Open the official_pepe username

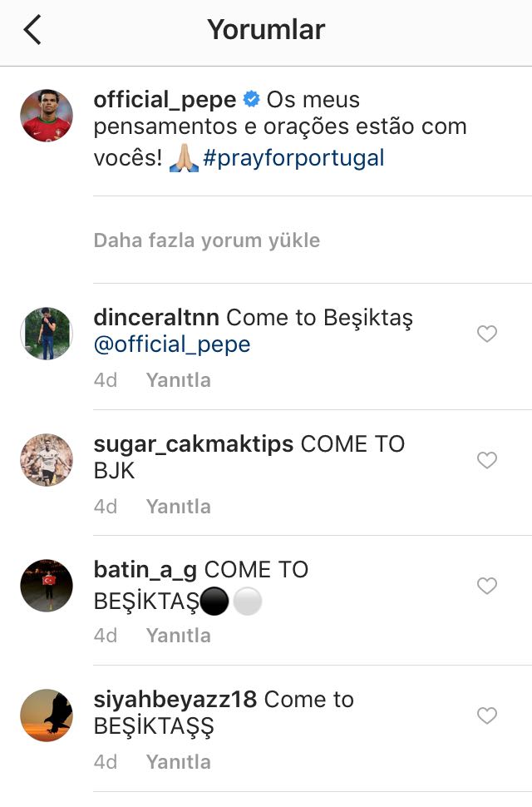click(x=165, y=100)
